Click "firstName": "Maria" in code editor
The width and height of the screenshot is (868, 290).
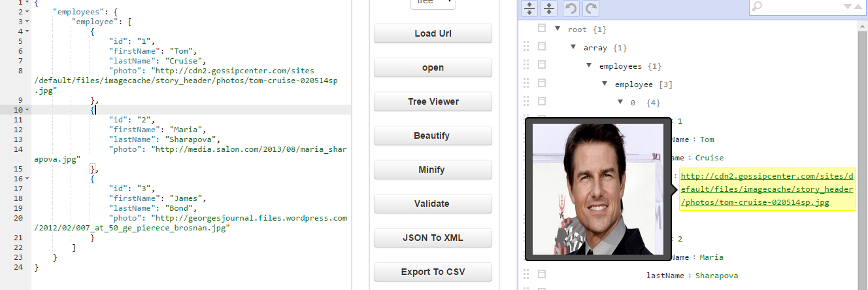click(x=158, y=130)
